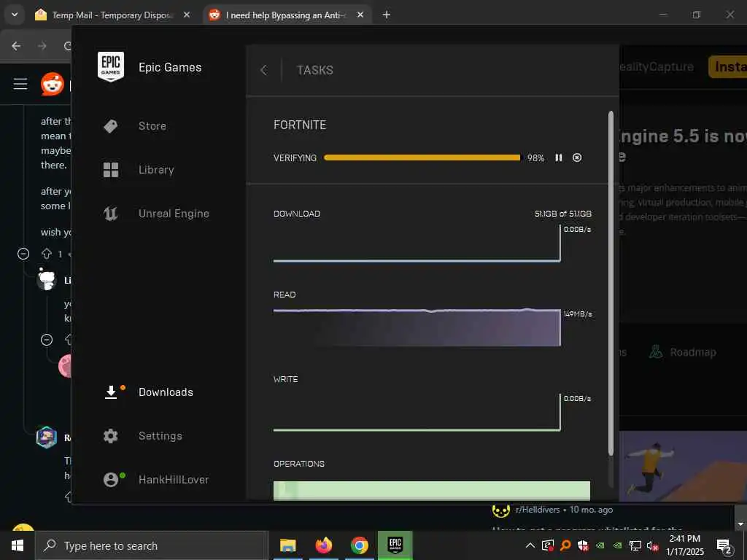The width and height of the screenshot is (747, 560).
Task: Click the 98% verifying percentage
Action: [x=535, y=158]
